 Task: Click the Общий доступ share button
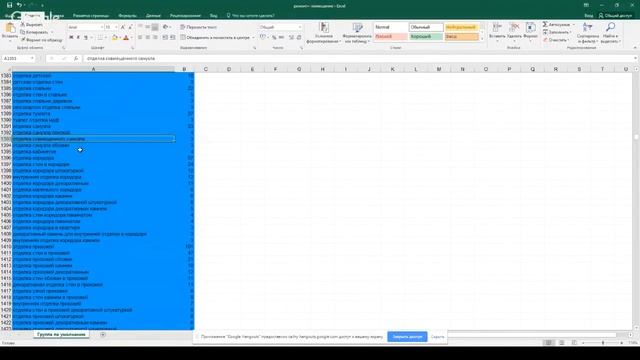[x=615, y=16]
